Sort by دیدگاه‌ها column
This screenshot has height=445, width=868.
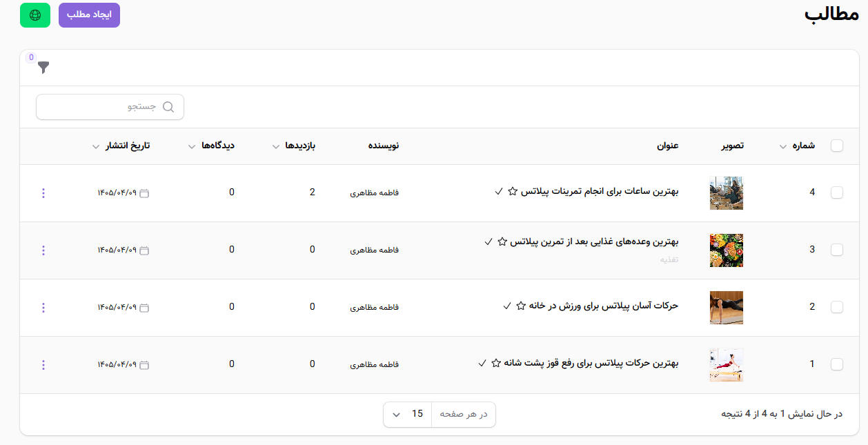[x=211, y=146]
